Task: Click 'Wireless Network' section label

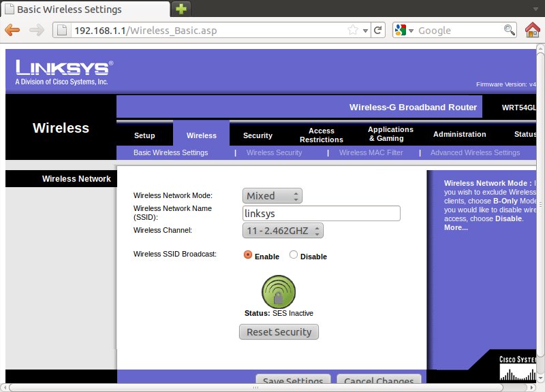Action: pos(76,179)
